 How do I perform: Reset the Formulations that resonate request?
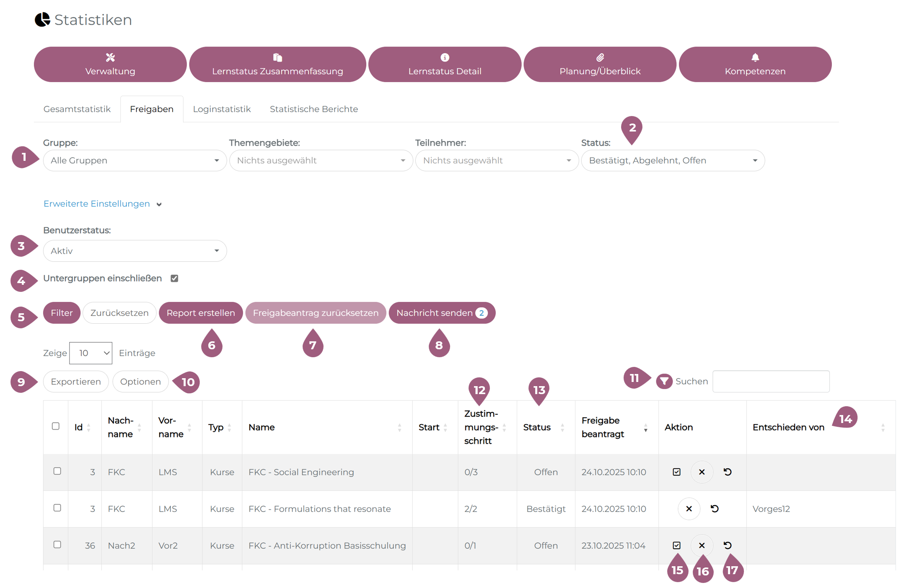(715, 509)
